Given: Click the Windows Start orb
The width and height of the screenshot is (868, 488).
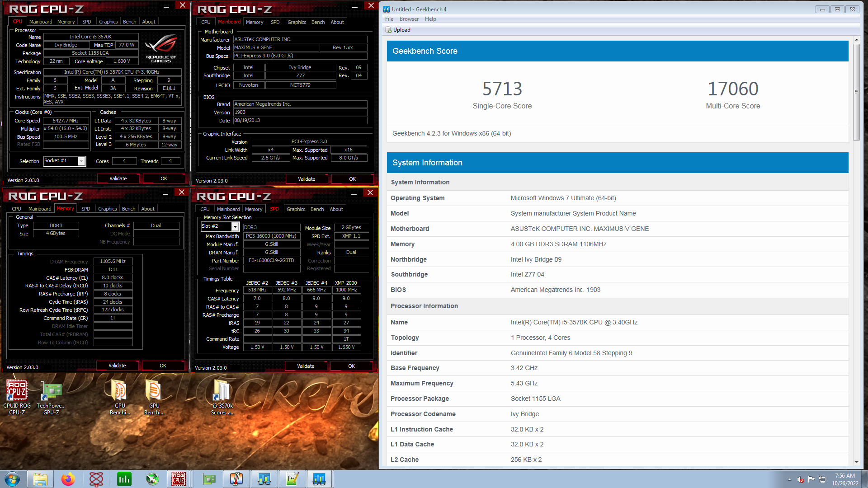Looking at the screenshot, I should [x=12, y=479].
